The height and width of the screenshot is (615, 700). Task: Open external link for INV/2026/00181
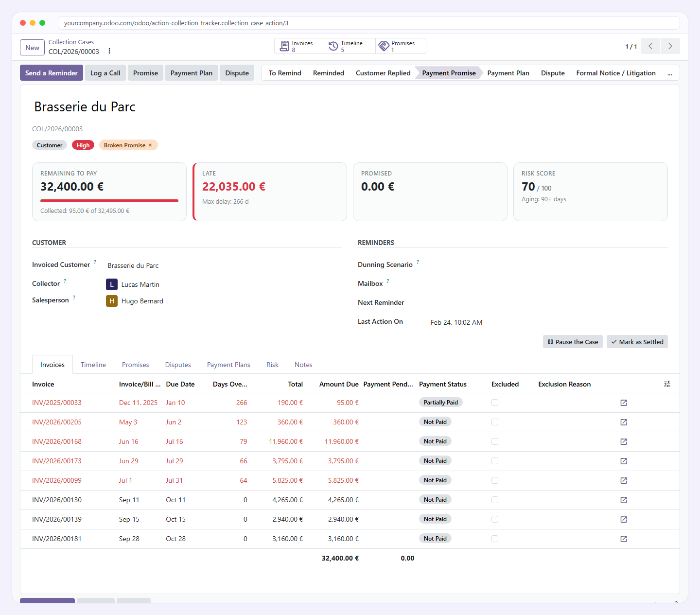624,539
